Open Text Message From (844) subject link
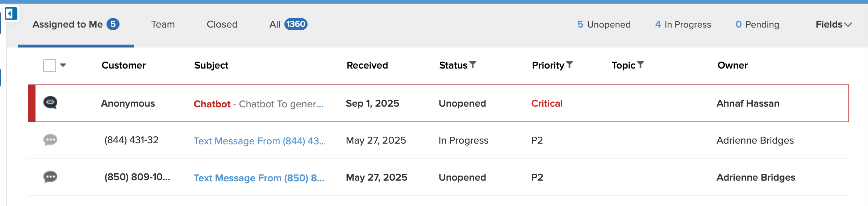Image resolution: width=868 pixels, height=206 pixels. click(259, 141)
